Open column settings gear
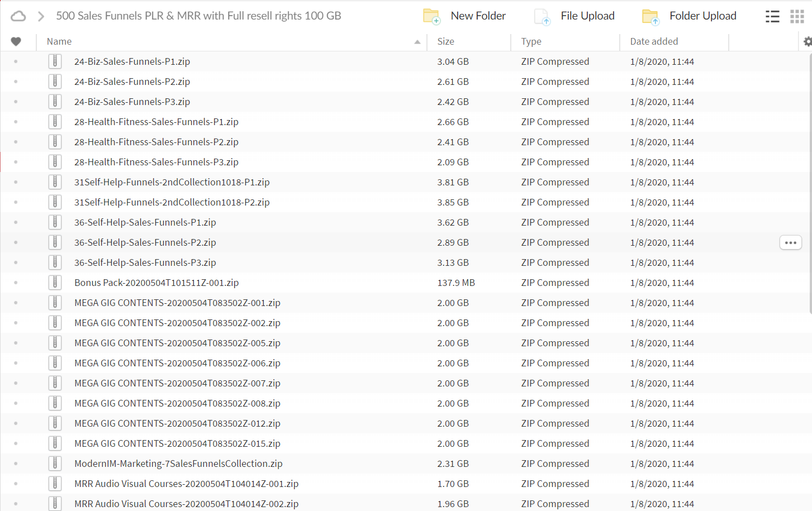 pos(807,42)
